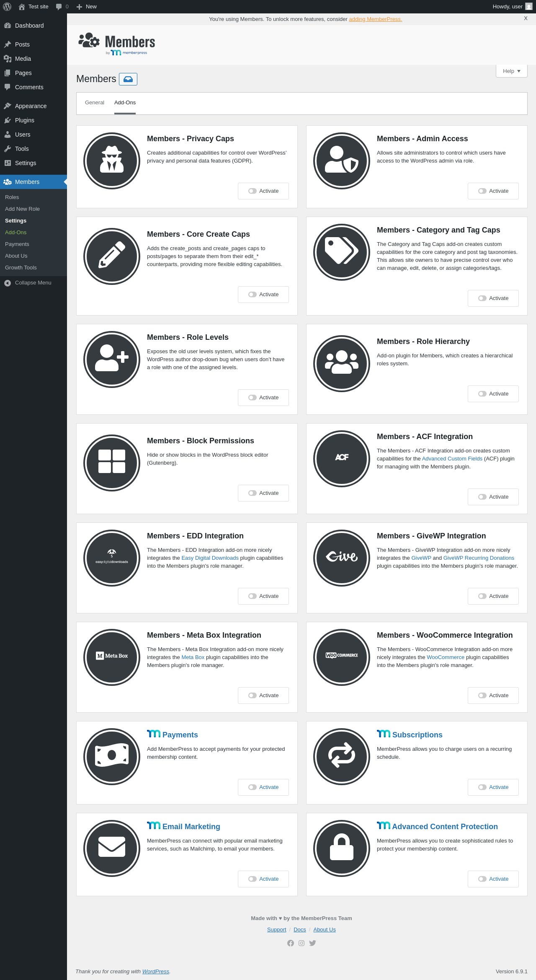Image resolution: width=536 pixels, height=980 pixels.
Task: Select the Add-Ons tab
Action: (x=125, y=103)
